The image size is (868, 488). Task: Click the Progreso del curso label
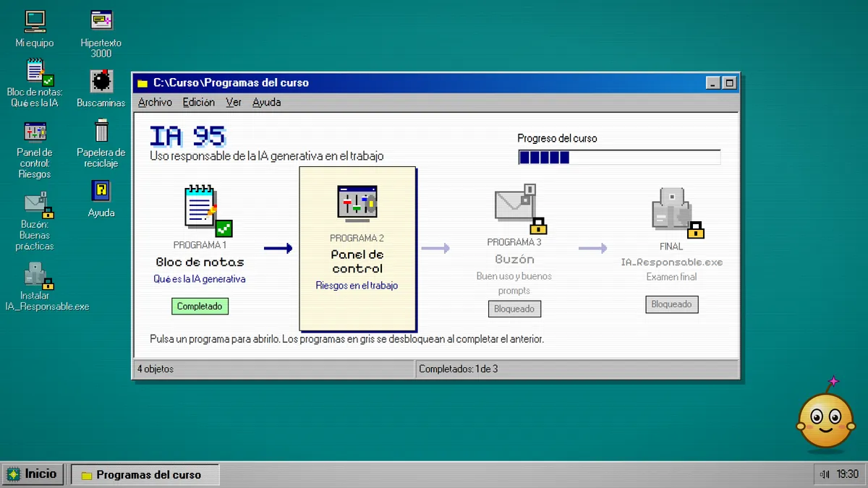tap(558, 138)
